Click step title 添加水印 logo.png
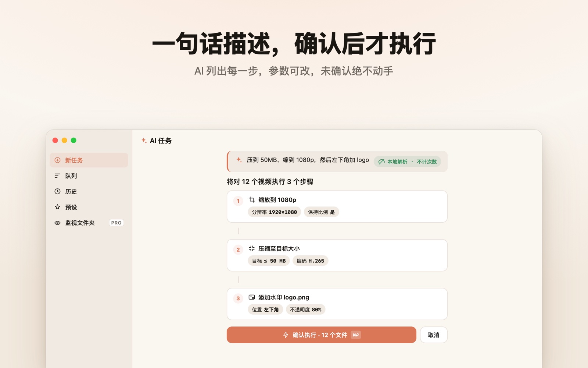 tap(284, 297)
